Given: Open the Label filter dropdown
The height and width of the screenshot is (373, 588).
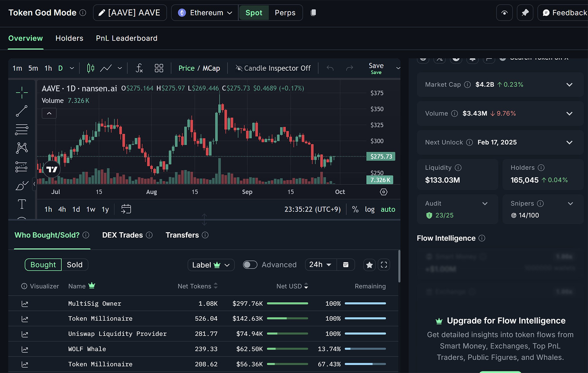Looking at the screenshot, I should pyautogui.click(x=211, y=265).
